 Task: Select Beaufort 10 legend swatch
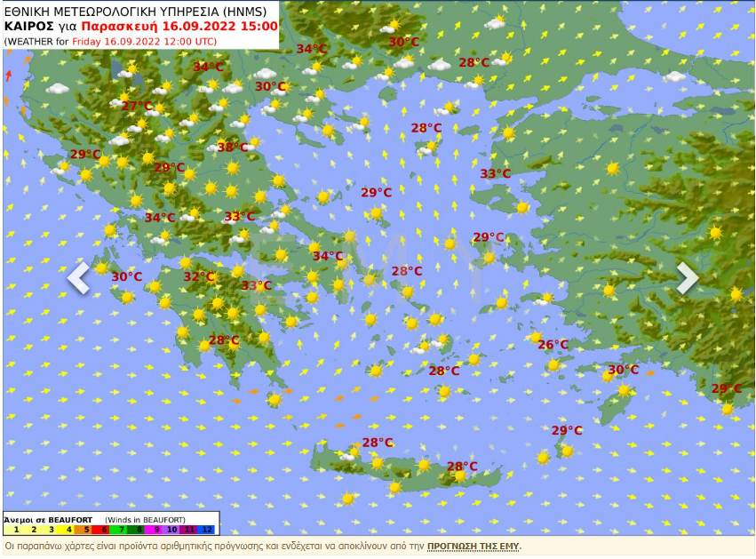tap(171, 530)
